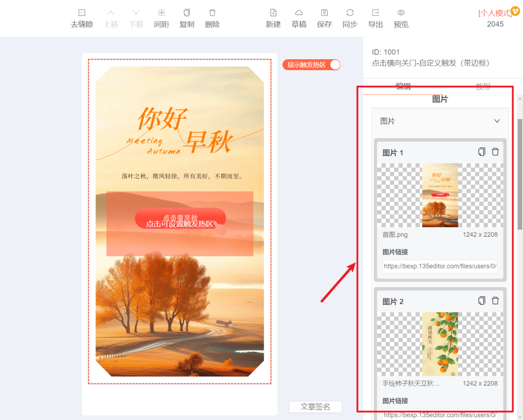Screen dimensions: 523x420
Task: Click the 同步 sync icon
Action: click(x=350, y=13)
